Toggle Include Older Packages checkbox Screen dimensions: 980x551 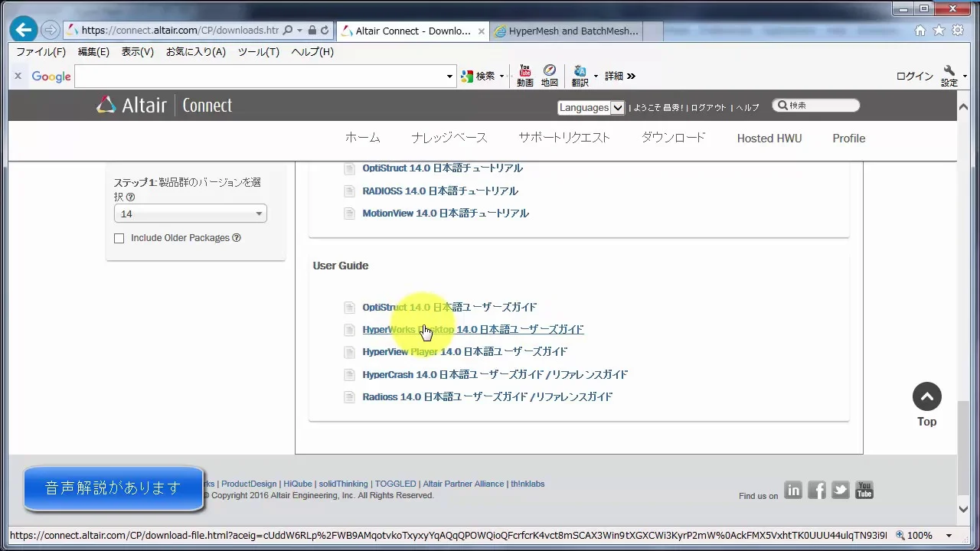[119, 239]
